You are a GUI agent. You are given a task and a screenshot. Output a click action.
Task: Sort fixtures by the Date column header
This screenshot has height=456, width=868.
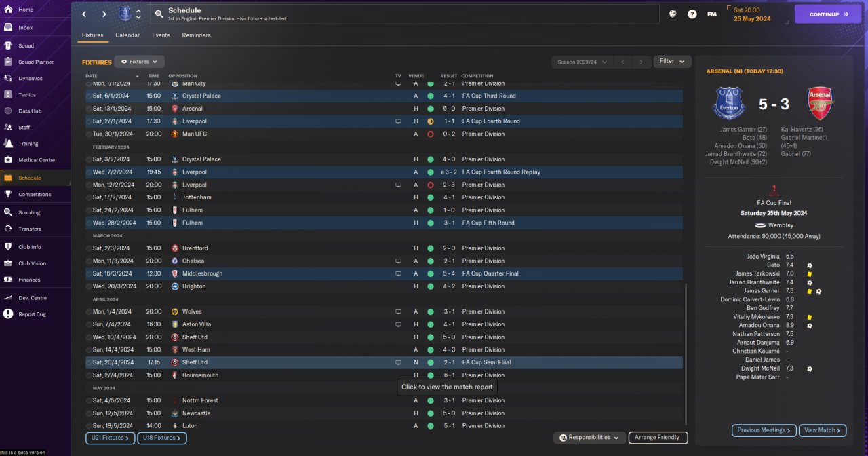92,76
